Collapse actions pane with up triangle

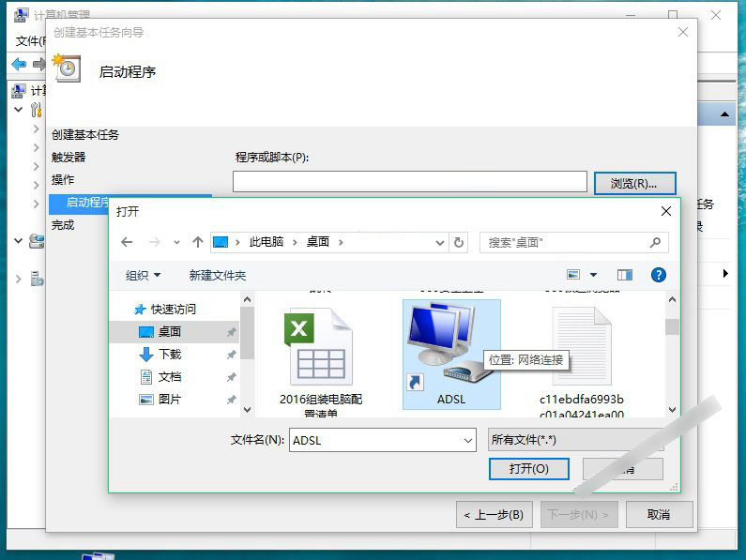[724, 114]
